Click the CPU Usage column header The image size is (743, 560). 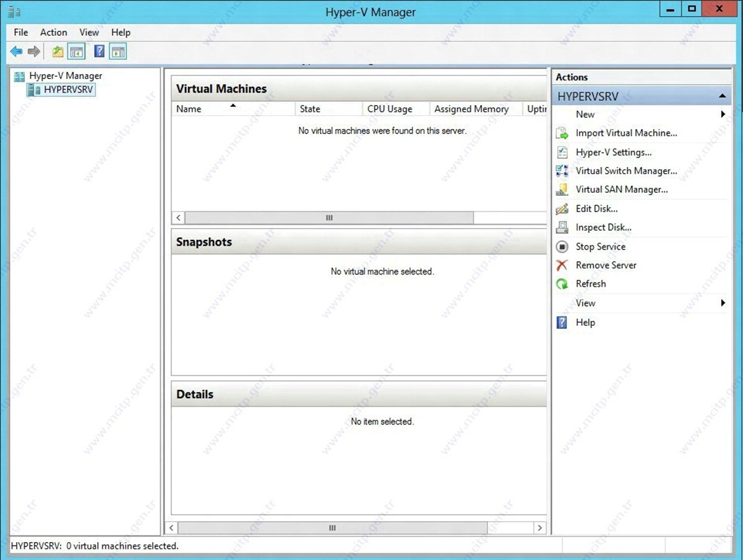pyautogui.click(x=397, y=109)
